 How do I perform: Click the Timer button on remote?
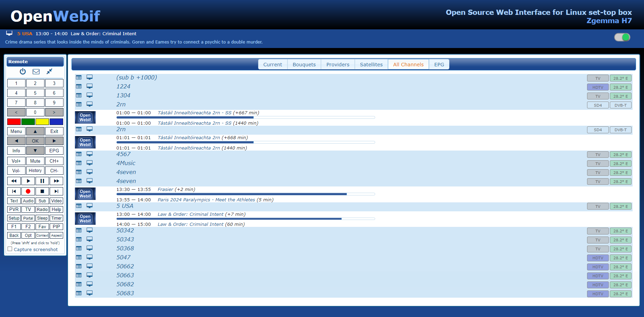coord(56,218)
